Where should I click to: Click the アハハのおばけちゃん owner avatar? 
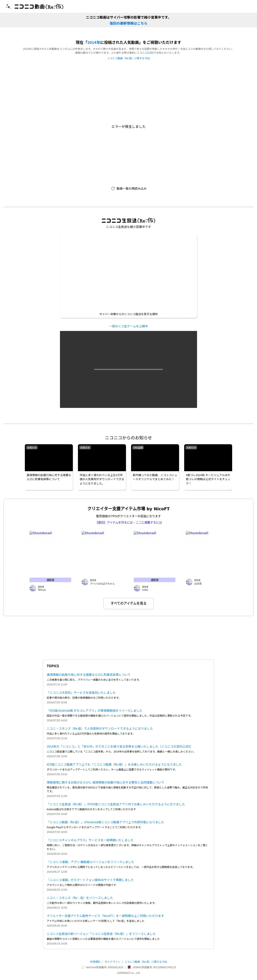(x=85, y=582)
